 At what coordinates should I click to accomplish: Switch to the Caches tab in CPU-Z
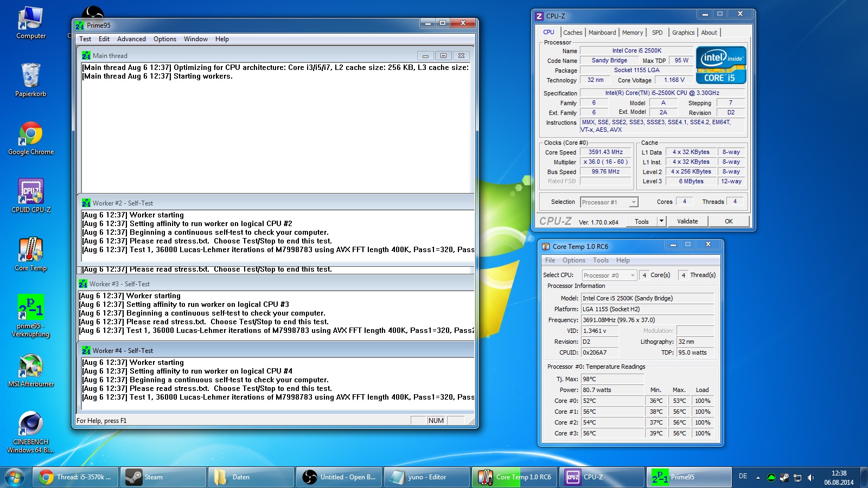(572, 33)
